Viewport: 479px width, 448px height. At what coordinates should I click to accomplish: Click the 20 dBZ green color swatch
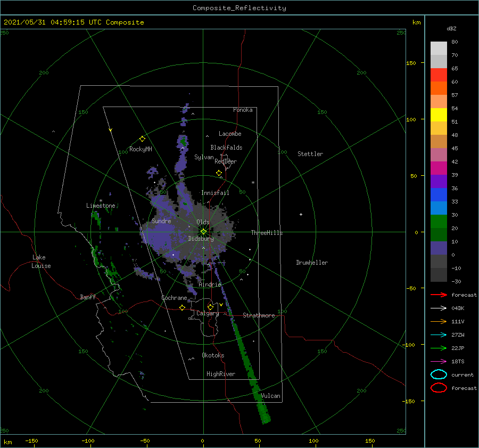coord(439,234)
